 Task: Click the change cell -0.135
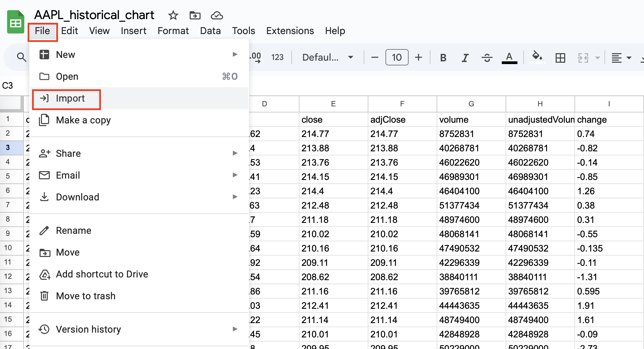click(x=609, y=248)
